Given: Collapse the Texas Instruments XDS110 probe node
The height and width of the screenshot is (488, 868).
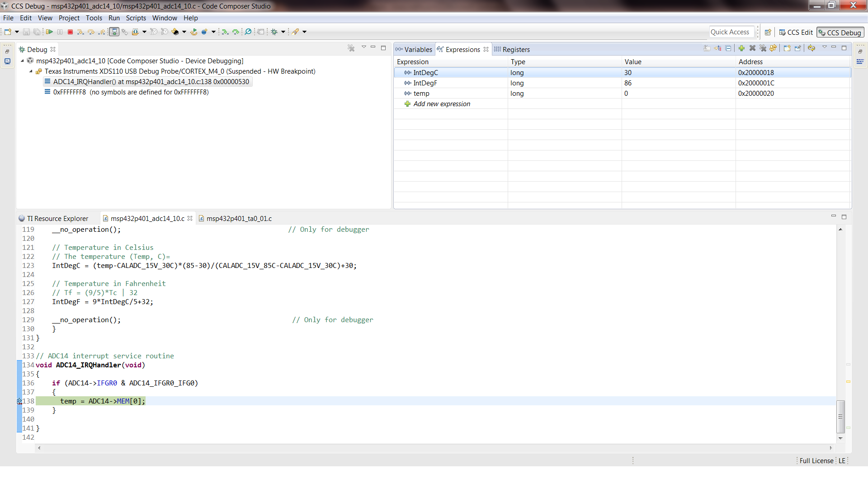Looking at the screenshot, I should pos(31,71).
